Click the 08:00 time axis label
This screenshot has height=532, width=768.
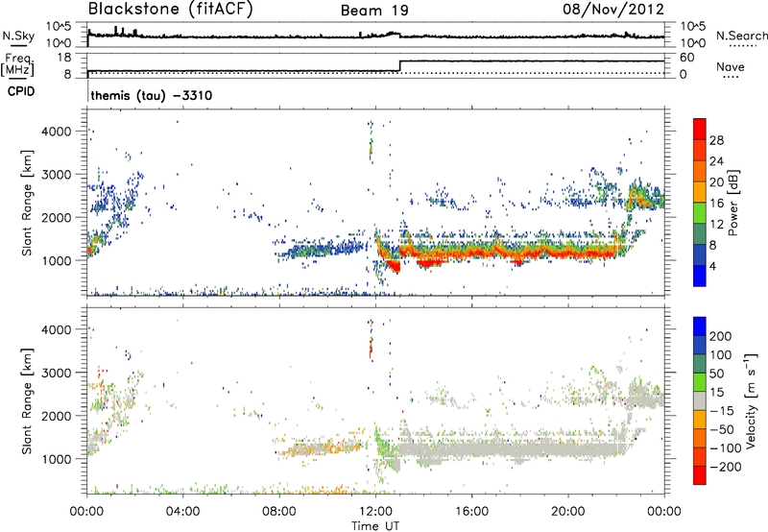click(x=279, y=512)
